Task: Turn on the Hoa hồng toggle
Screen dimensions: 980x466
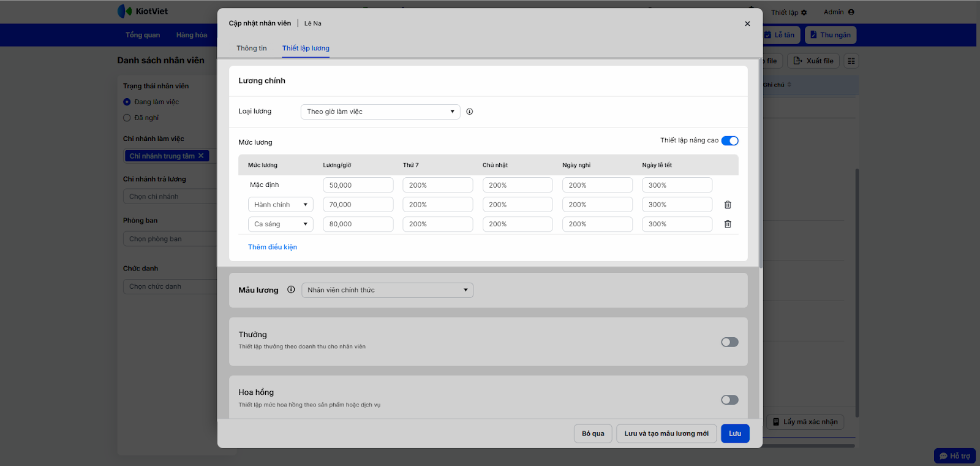Action: pos(729,400)
